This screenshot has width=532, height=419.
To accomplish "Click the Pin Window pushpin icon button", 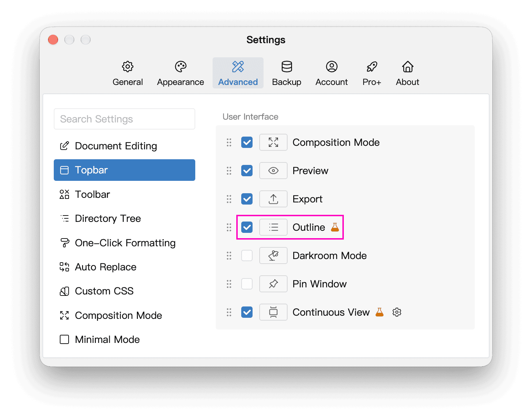I will 273,284.
